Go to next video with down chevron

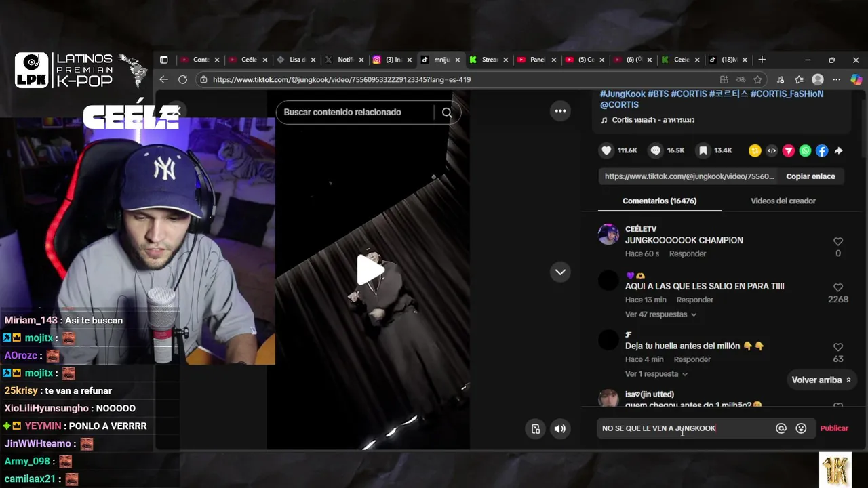tap(560, 272)
